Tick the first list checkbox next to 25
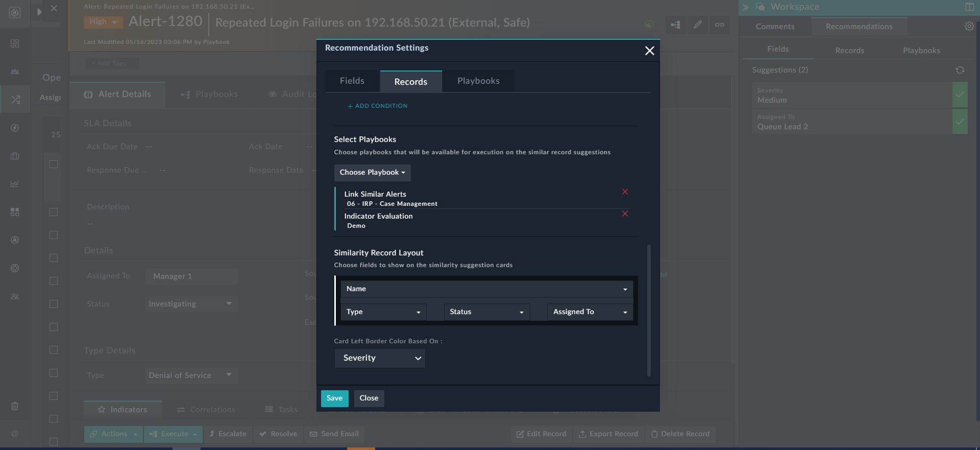This screenshot has height=450, width=980. [54, 164]
